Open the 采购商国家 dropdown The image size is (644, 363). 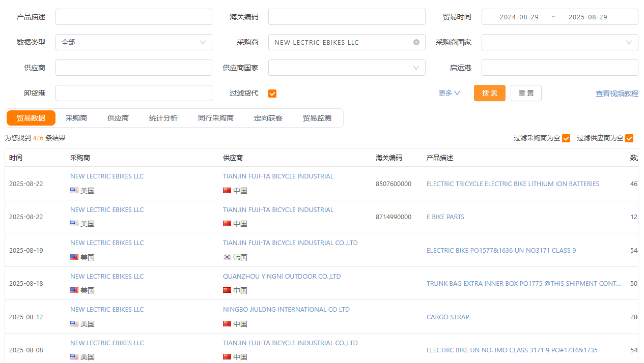[559, 42]
